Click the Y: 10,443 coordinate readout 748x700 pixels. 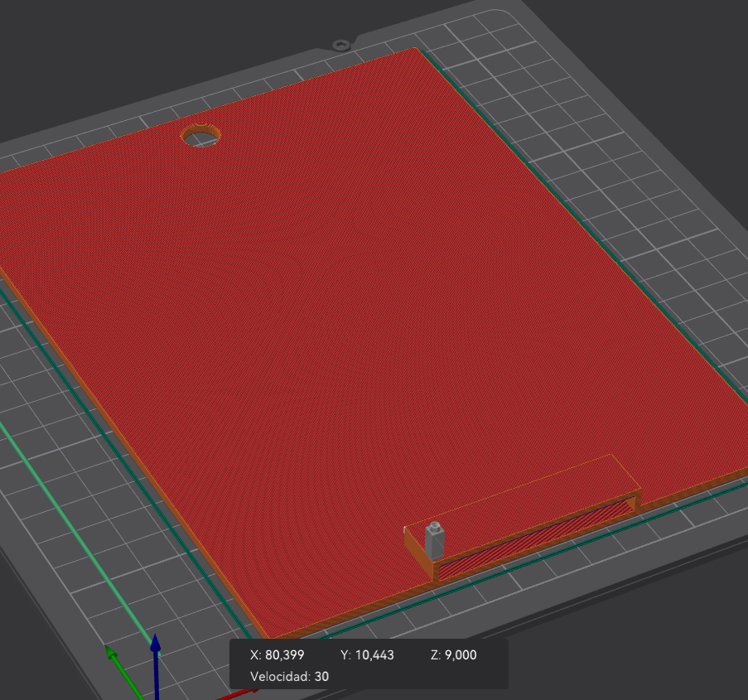pyautogui.click(x=367, y=654)
